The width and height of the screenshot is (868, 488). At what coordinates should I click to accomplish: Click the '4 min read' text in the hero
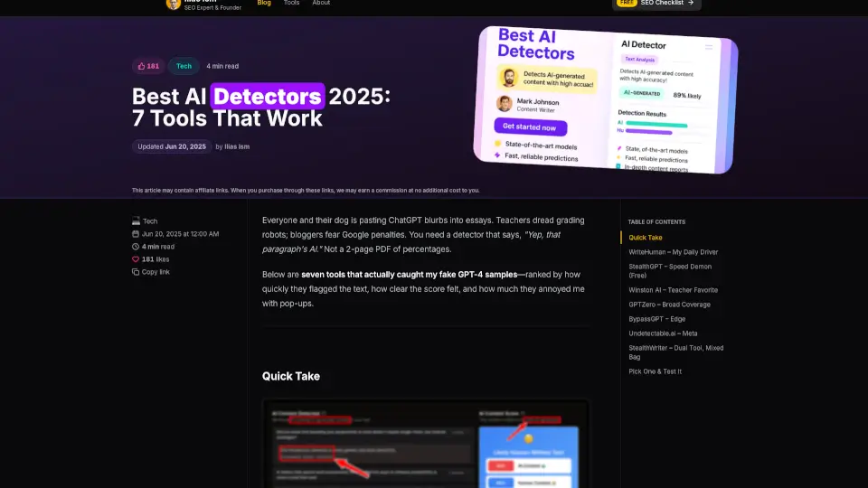pos(222,66)
